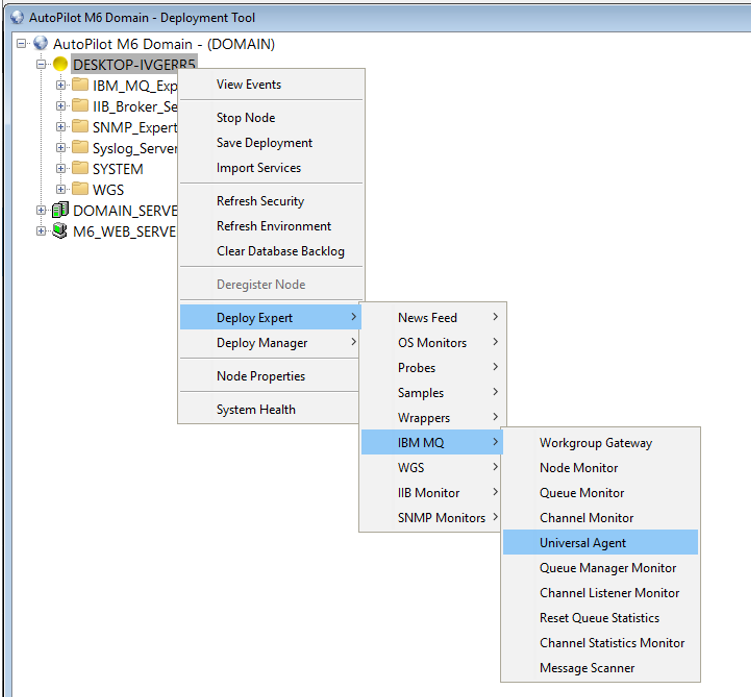The width and height of the screenshot is (751, 697).
Task: Open Node Properties
Action: [270, 376]
